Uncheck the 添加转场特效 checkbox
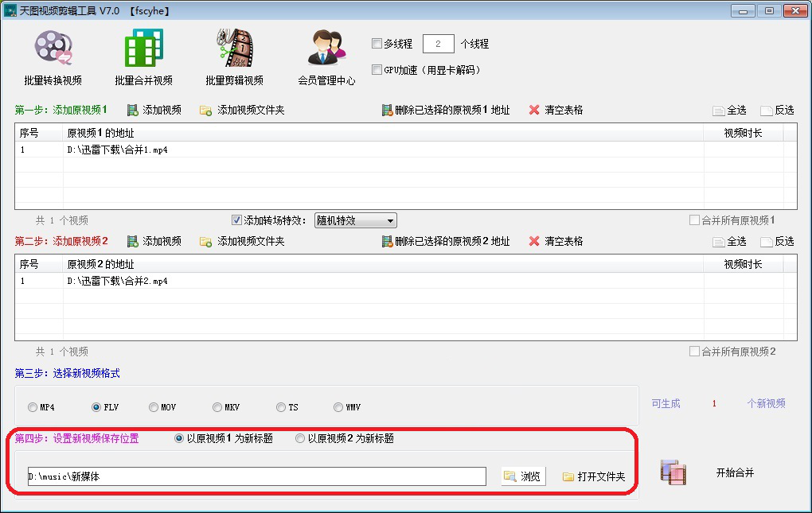This screenshot has width=812, height=513. pos(236,220)
